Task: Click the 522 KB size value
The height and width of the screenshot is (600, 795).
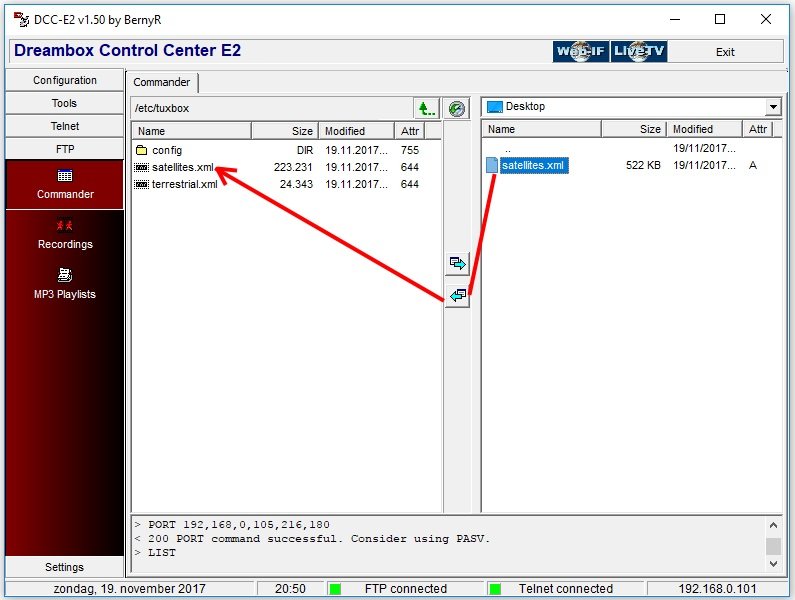Action: point(643,165)
